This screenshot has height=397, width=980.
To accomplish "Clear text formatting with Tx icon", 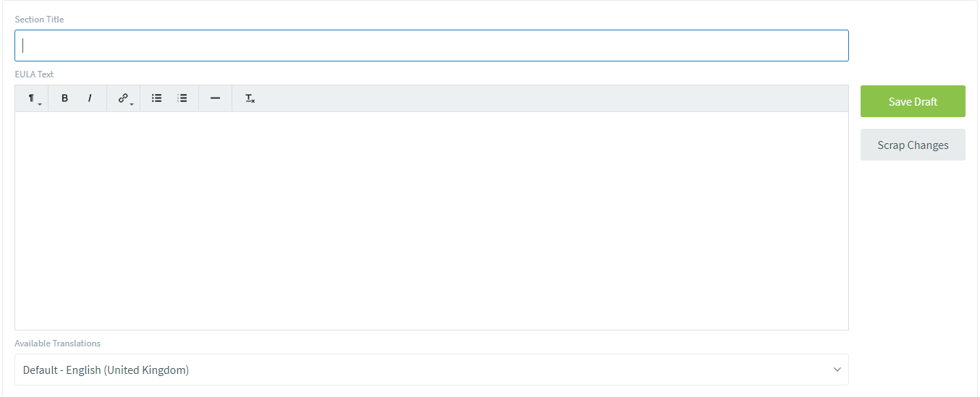I will pos(250,98).
